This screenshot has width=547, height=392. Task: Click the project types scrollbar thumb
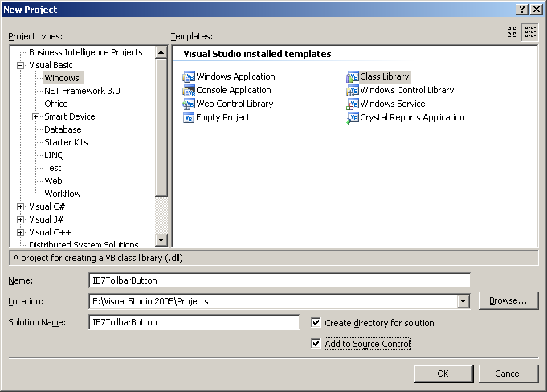[x=161, y=128]
